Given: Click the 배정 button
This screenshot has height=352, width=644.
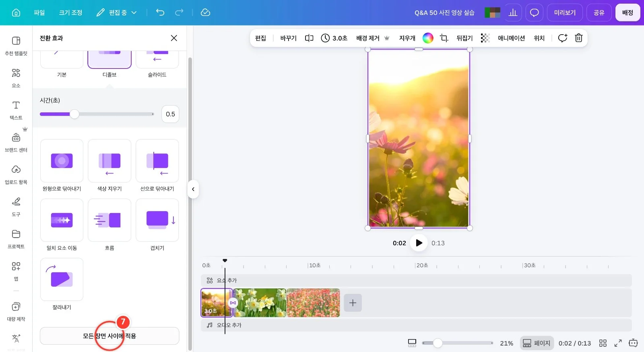Looking at the screenshot, I should tap(627, 12).
